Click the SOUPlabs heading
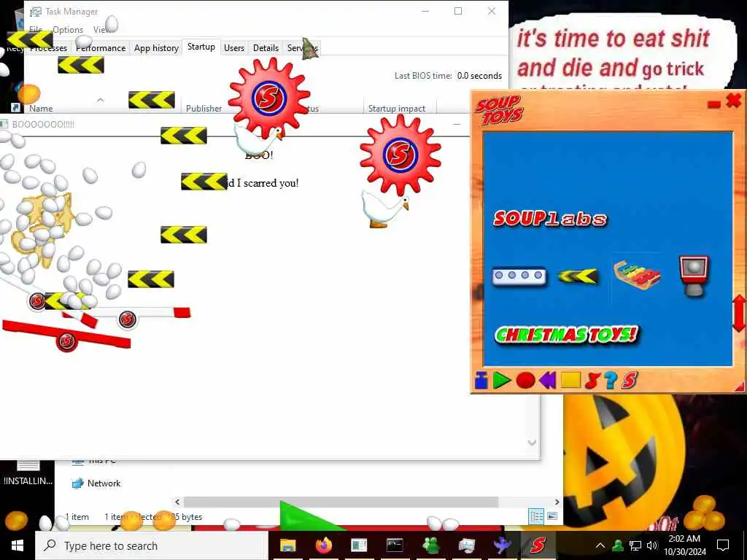 coord(550,219)
